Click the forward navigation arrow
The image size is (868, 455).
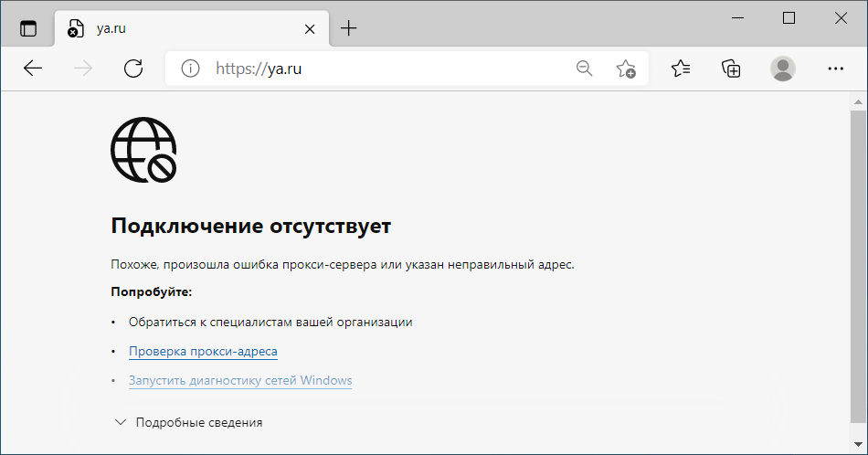pos(83,69)
